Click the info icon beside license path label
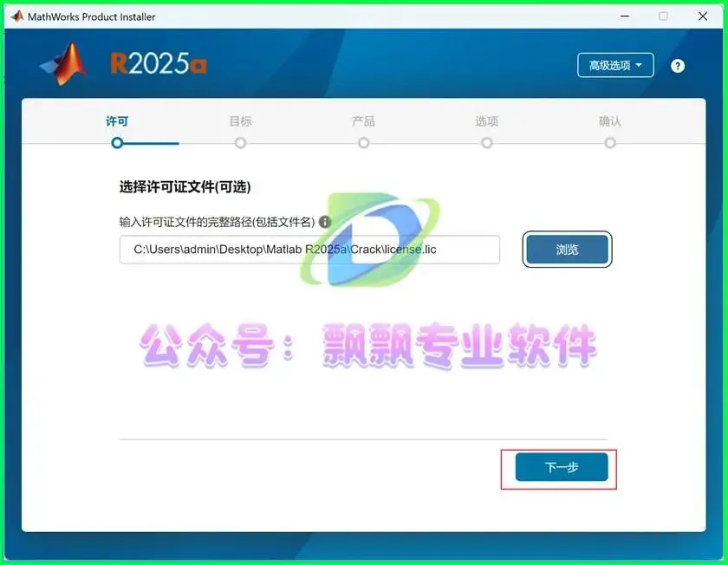Viewport: 728px width, 565px height. tap(326, 222)
